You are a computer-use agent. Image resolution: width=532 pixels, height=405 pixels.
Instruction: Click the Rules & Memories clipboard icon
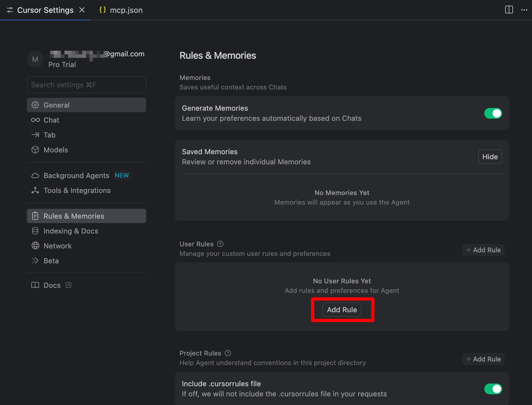[35, 216]
